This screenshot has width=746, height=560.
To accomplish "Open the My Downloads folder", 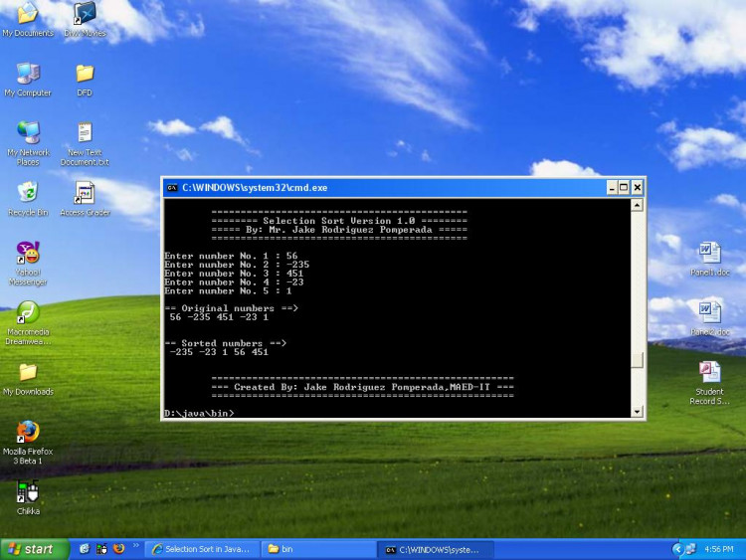I will [28, 379].
